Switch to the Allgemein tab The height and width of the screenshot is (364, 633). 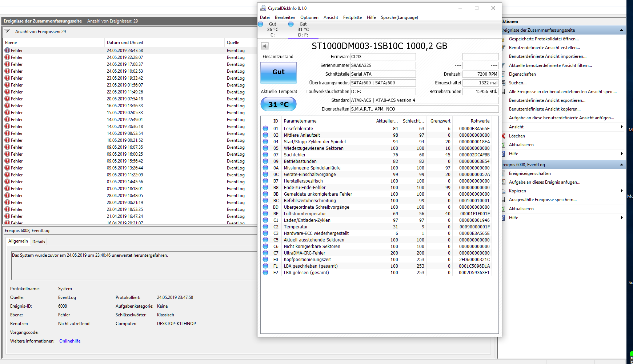coord(18,241)
